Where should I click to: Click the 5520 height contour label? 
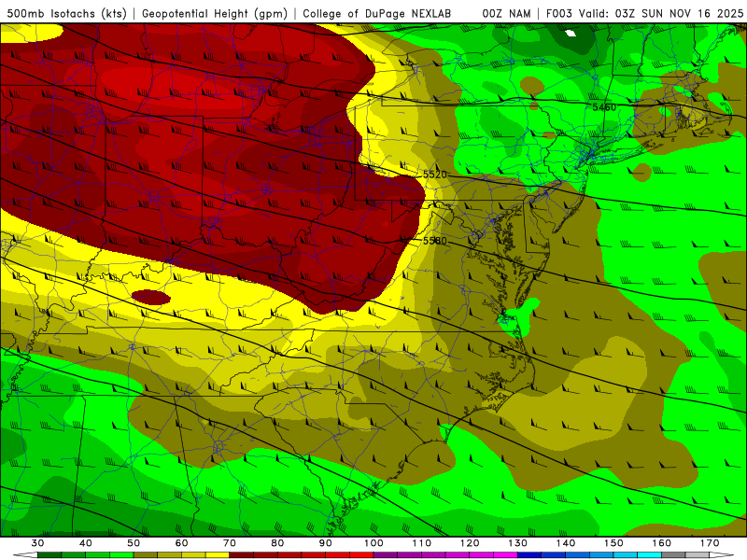(435, 175)
